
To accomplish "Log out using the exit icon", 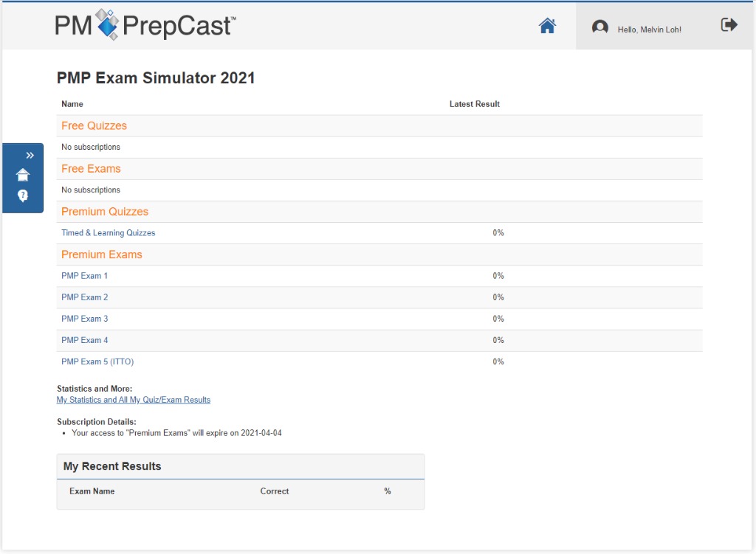I will tap(729, 25).
